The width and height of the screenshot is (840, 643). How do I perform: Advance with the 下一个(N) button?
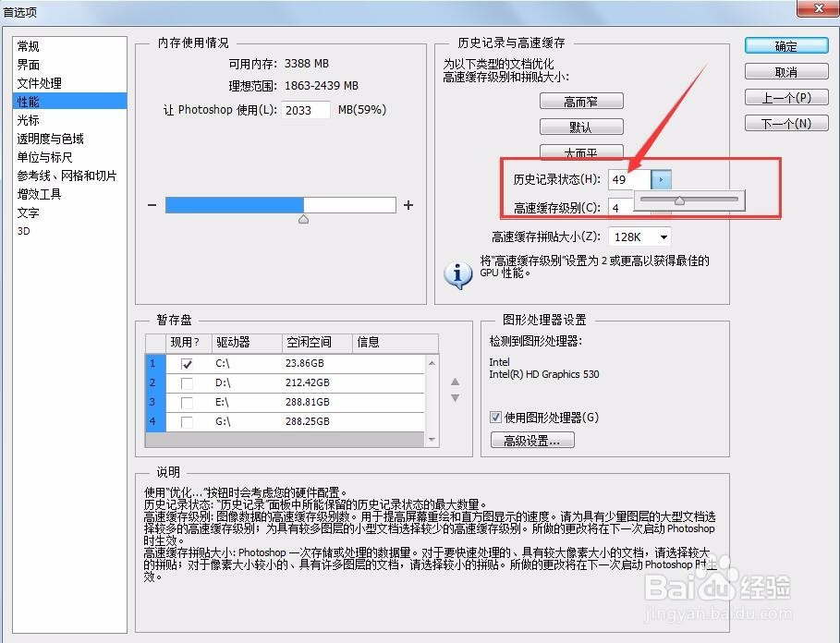point(785,123)
